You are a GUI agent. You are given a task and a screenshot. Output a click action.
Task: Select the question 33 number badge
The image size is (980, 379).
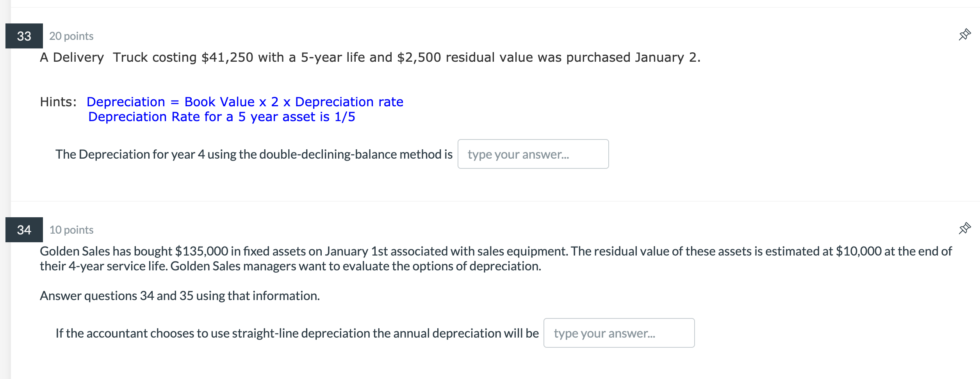coord(24,36)
